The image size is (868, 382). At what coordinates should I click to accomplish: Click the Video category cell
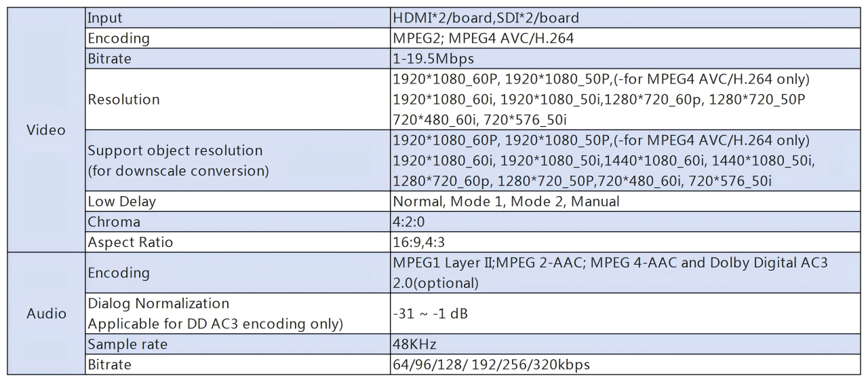pyautogui.click(x=46, y=130)
